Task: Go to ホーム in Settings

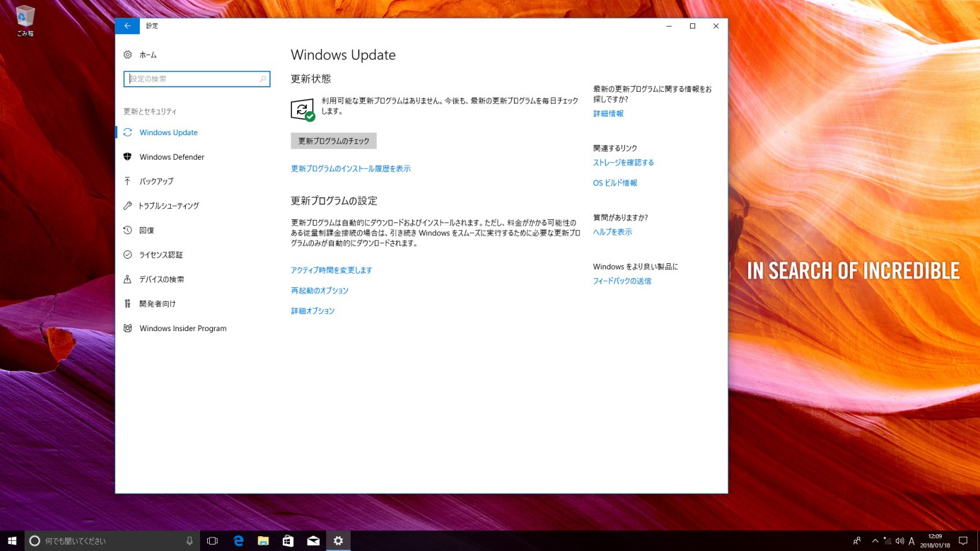Action: click(x=193, y=55)
